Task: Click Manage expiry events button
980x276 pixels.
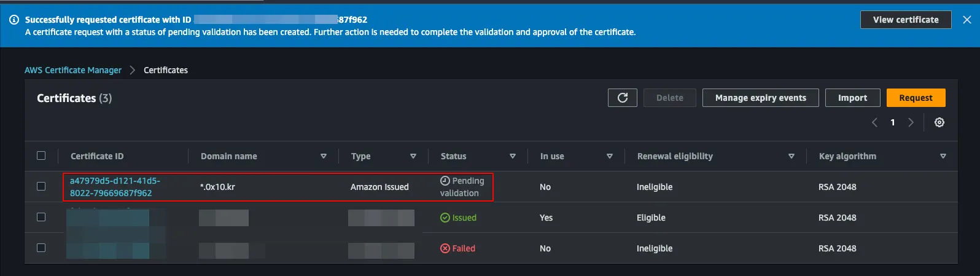Action: tap(760, 98)
